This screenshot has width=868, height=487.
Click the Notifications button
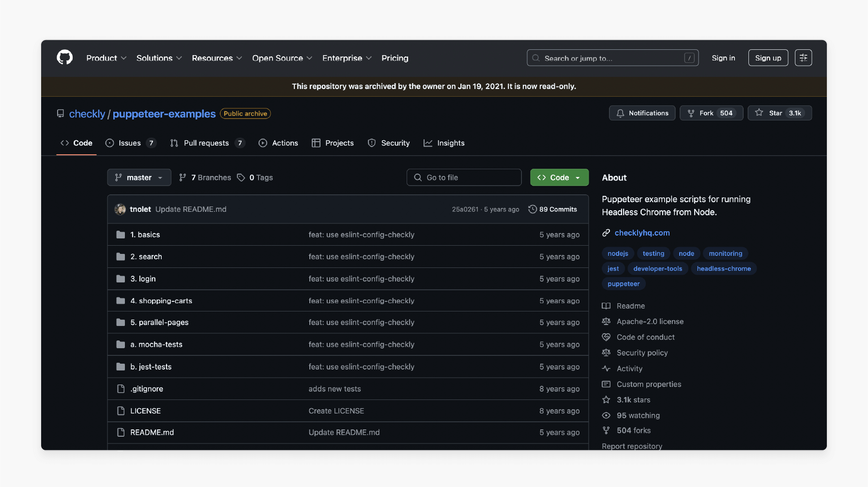tap(642, 113)
